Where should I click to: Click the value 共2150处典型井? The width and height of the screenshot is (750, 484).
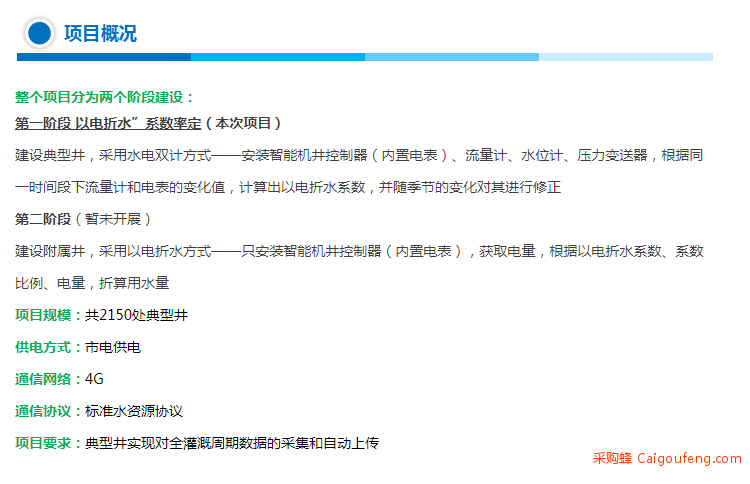[136, 315]
